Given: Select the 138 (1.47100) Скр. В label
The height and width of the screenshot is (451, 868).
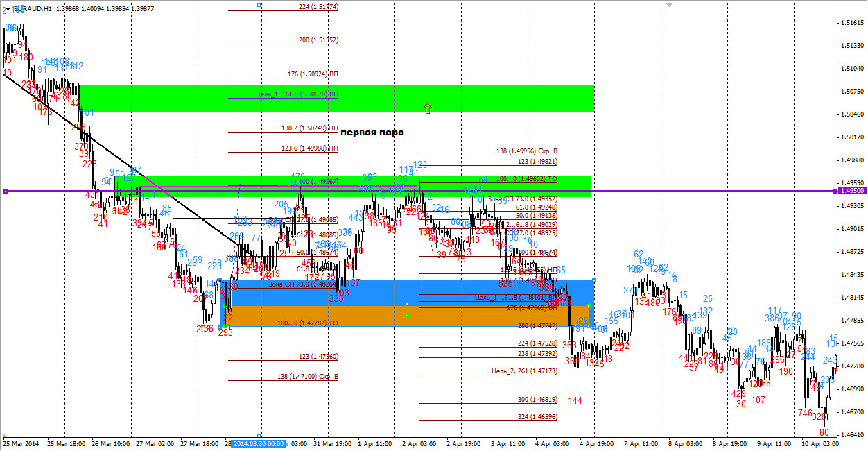Looking at the screenshot, I should point(308,376).
